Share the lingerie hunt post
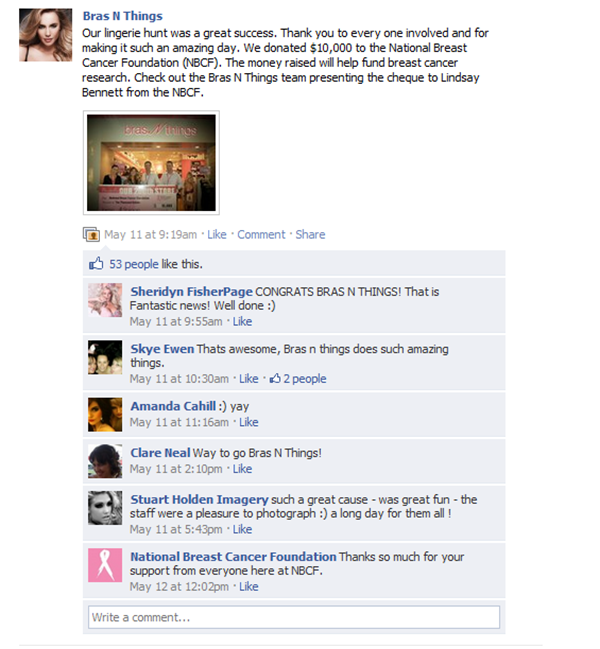600x649 pixels. [310, 235]
